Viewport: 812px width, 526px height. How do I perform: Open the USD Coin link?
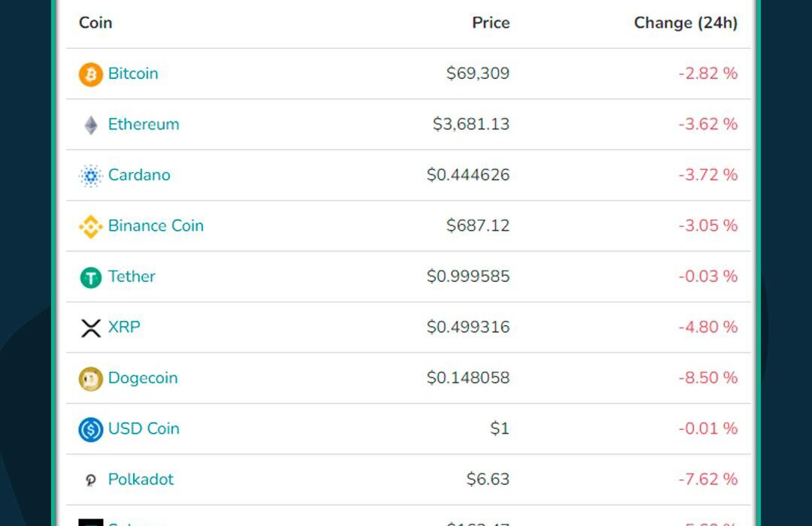144,428
